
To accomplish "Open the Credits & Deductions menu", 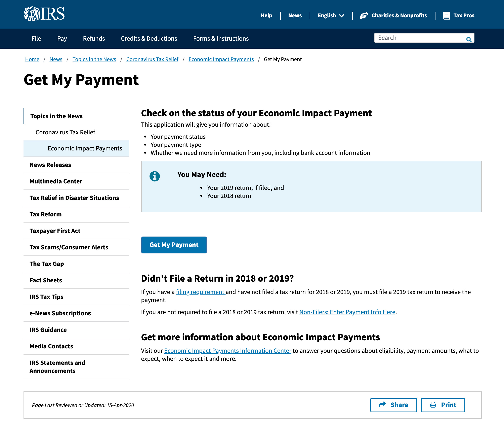I will (x=149, y=39).
